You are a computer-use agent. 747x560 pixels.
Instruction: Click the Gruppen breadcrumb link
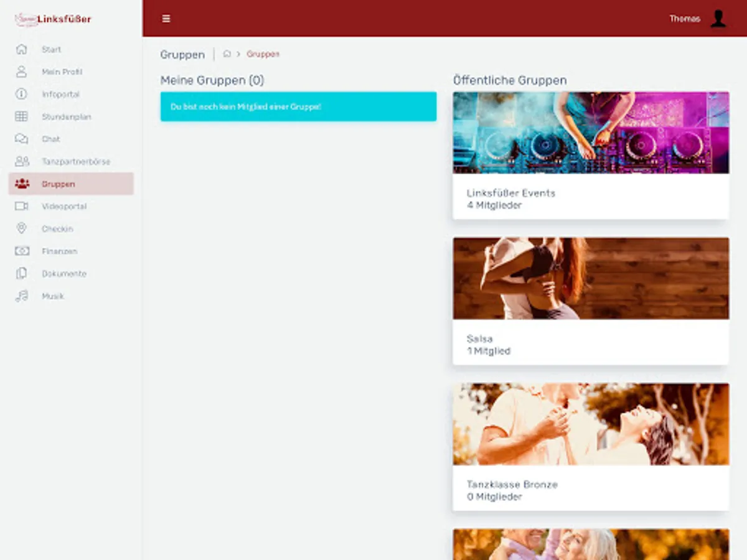263,54
